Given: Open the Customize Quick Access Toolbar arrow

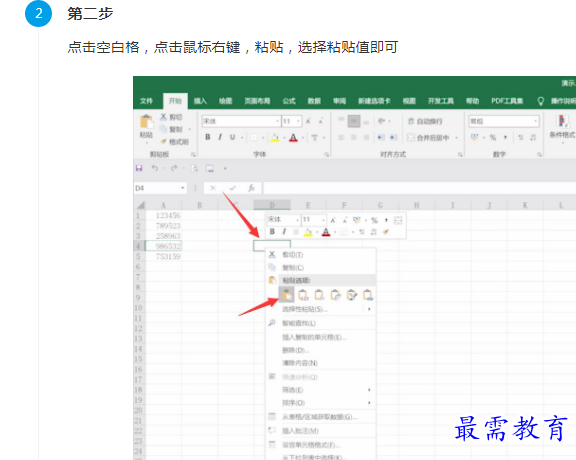Looking at the screenshot, I should (225, 169).
